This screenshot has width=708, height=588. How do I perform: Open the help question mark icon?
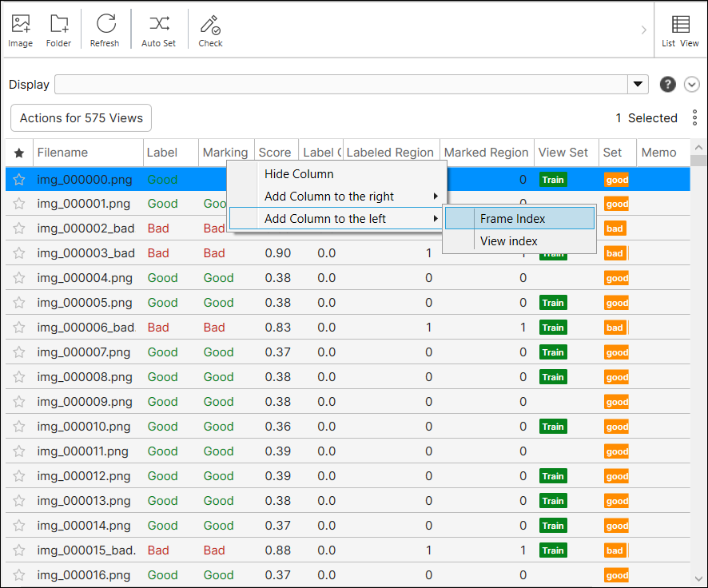(668, 85)
